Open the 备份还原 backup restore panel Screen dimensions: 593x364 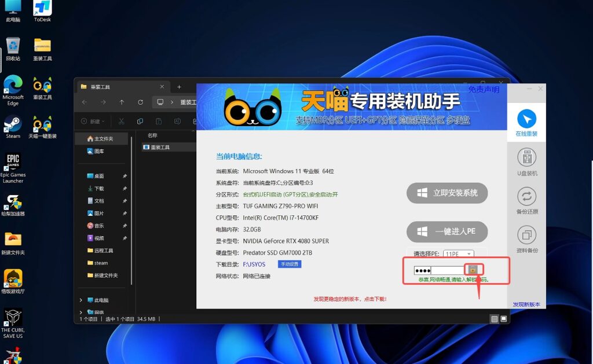coord(526,201)
